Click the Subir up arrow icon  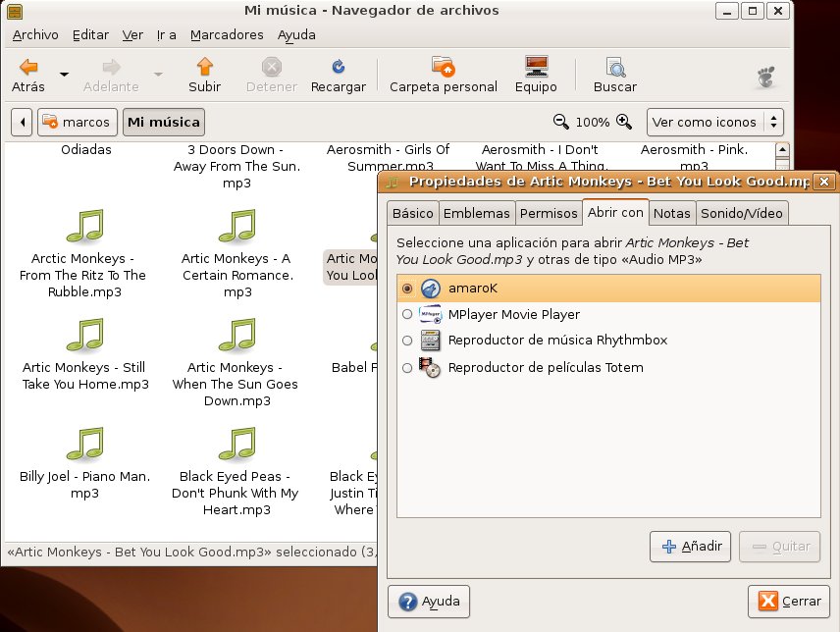point(204,68)
